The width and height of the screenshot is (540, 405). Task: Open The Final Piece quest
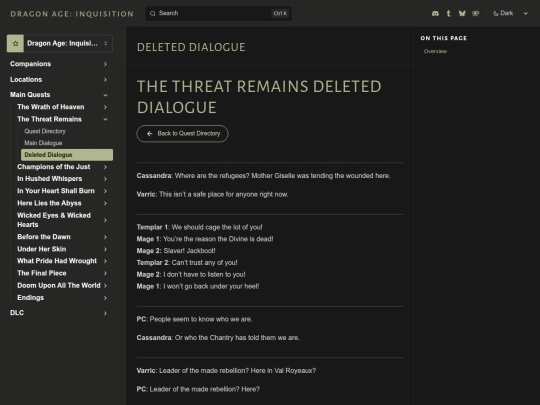point(42,273)
